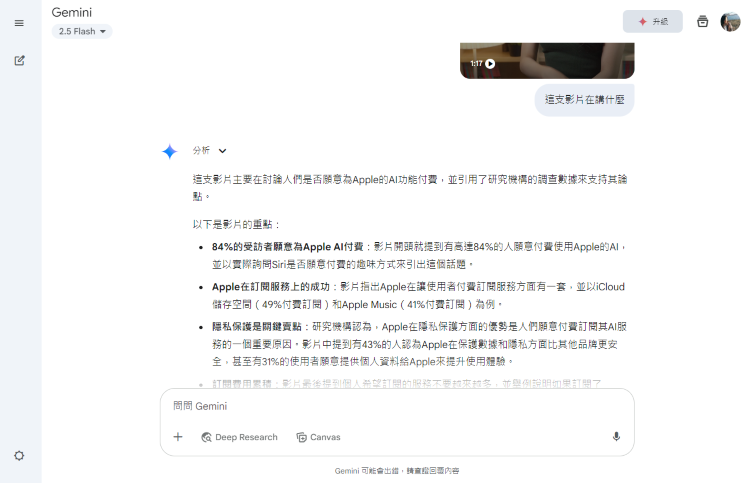Click the plus add-files icon

178,437
